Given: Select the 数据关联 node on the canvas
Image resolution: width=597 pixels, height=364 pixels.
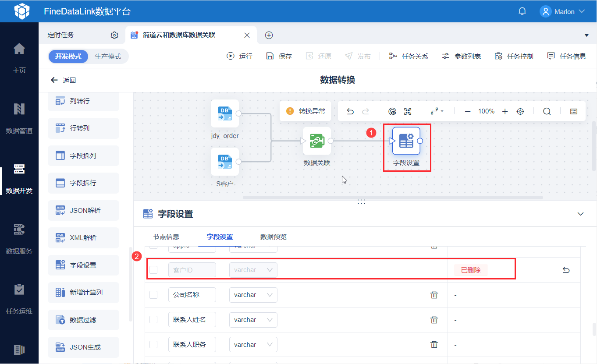Looking at the screenshot, I should coord(317,141).
